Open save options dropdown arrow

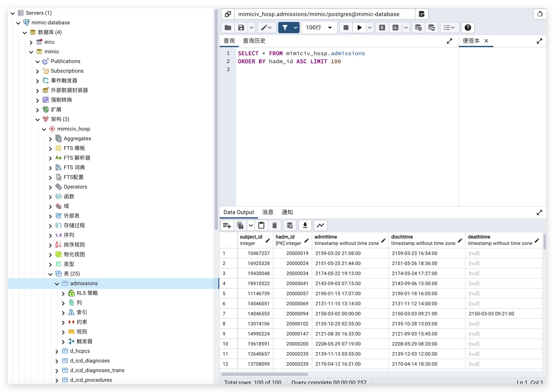pyautogui.click(x=252, y=28)
